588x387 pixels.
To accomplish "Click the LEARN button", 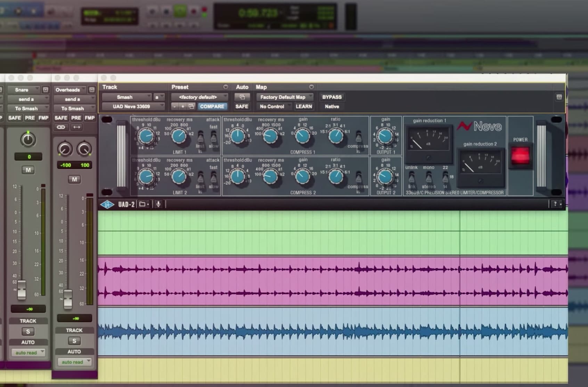I will (303, 106).
